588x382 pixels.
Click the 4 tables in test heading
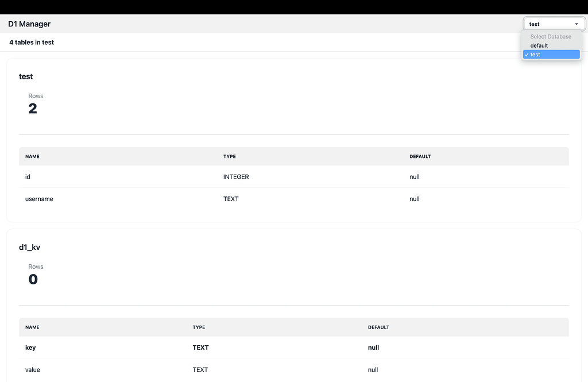click(x=32, y=43)
